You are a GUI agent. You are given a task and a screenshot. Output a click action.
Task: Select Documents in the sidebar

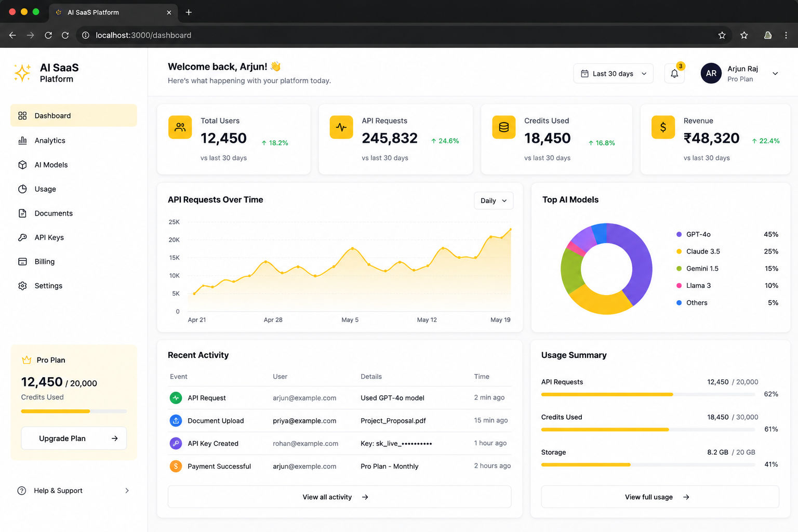click(x=74, y=213)
